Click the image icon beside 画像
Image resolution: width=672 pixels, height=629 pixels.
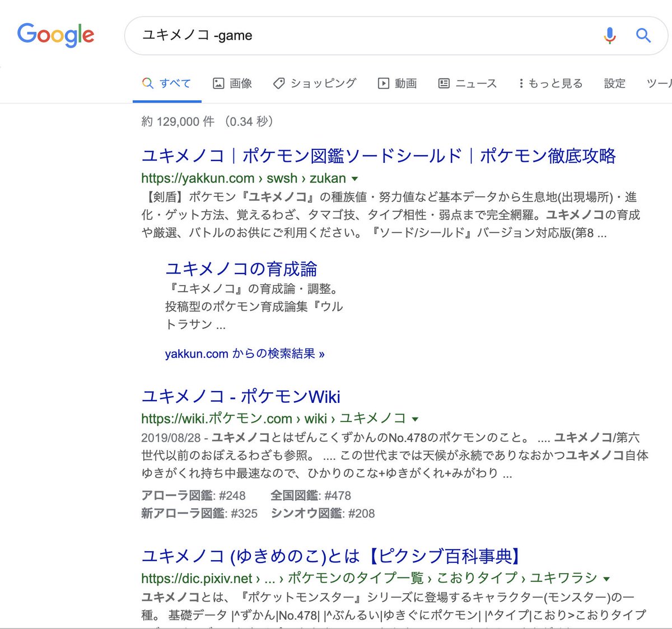tap(218, 83)
